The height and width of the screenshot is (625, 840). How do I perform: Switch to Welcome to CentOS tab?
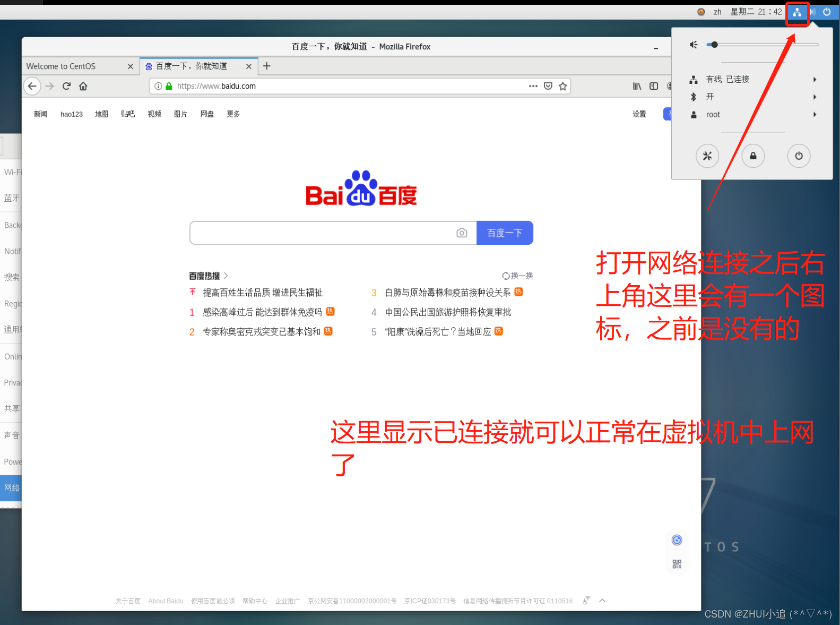coord(81,66)
